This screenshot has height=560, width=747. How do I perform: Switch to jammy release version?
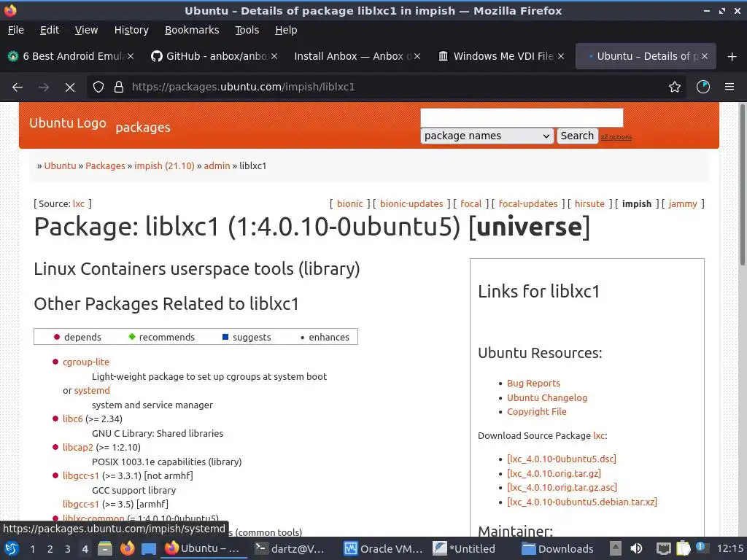(683, 204)
